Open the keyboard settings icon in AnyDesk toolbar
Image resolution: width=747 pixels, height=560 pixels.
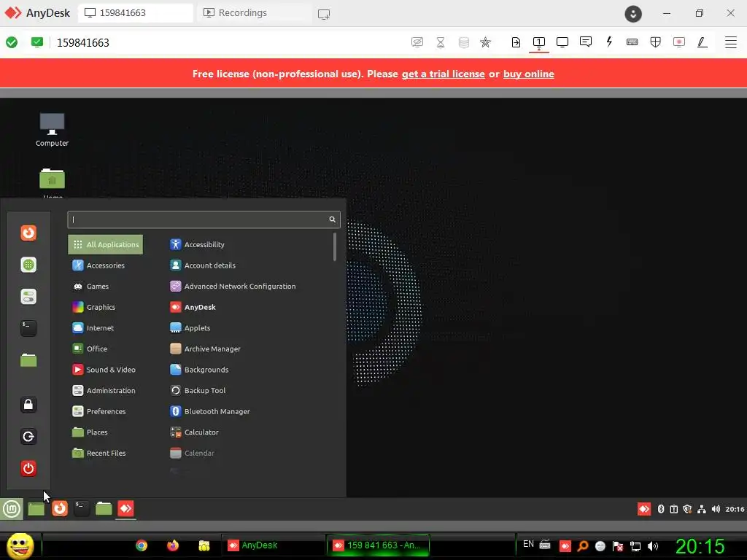point(632,42)
